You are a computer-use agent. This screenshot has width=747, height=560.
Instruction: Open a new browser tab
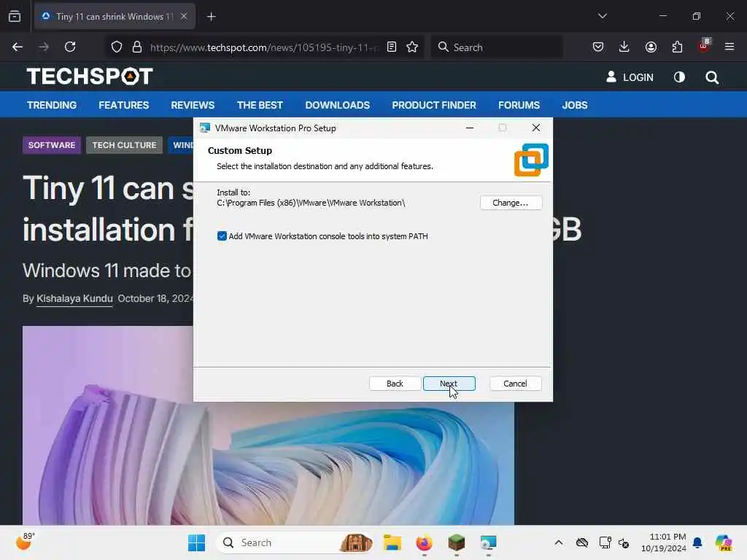(212, 17)
